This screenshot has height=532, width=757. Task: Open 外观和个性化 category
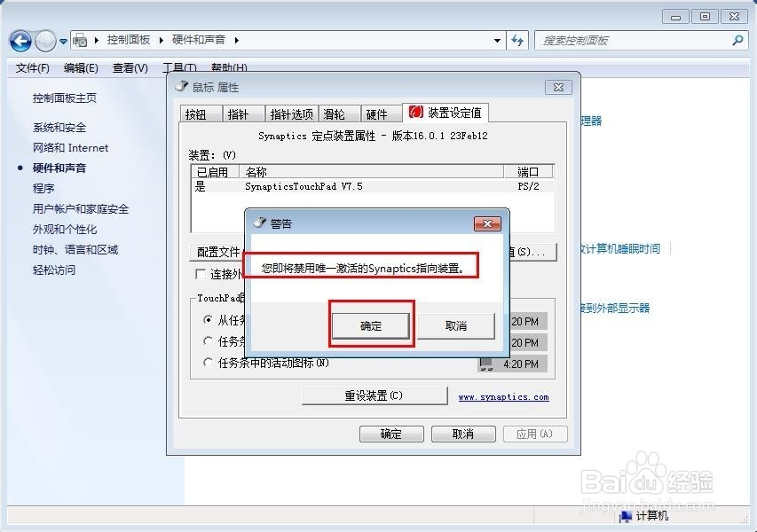(x=65, y=230)
